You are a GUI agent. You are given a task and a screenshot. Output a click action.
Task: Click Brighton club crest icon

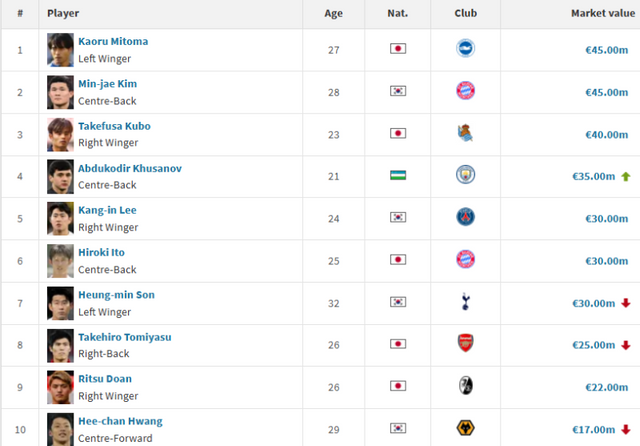tap(465, 49)
